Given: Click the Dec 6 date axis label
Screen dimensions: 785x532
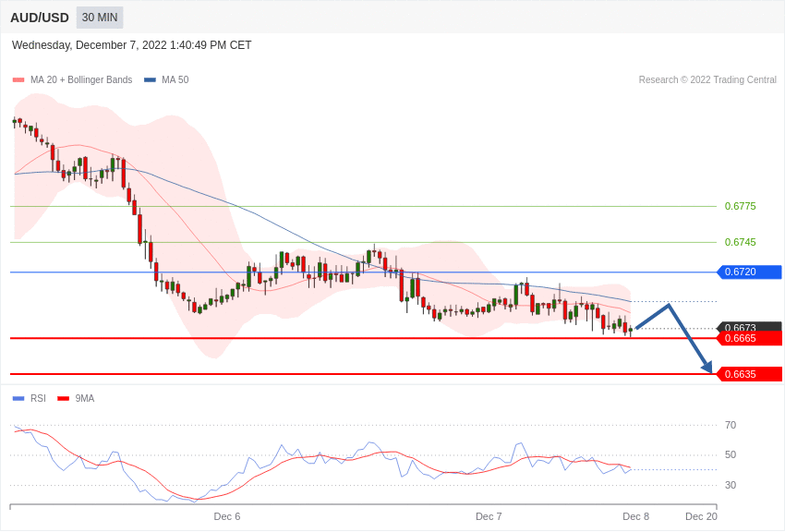Looking at the screenshot, I should pyautogui.click(x=227, y=516).
